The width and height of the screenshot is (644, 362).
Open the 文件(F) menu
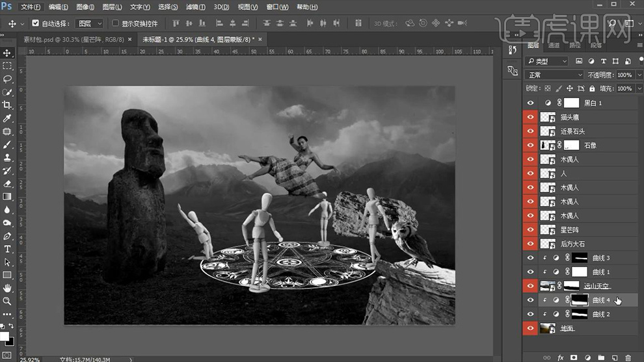31,7
